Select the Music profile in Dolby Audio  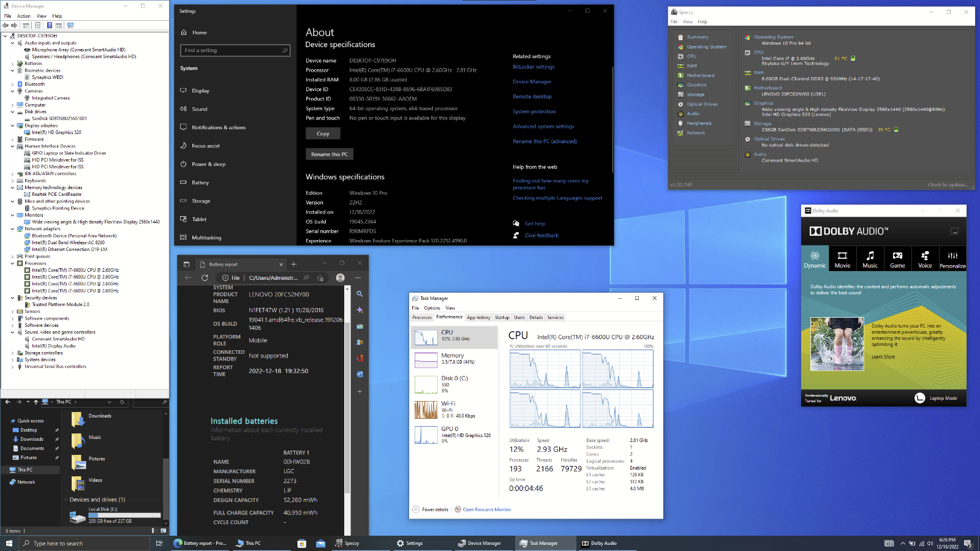point(870,260)
